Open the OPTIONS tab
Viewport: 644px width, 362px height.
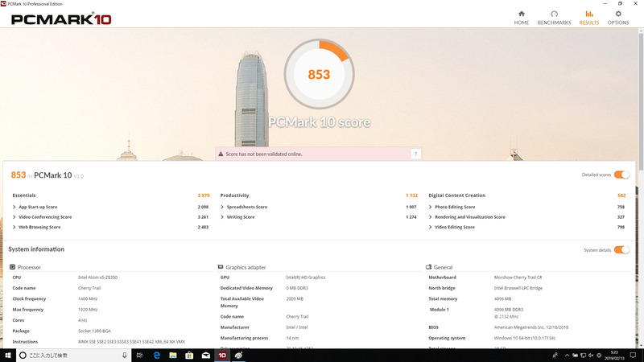pos(618,18)
